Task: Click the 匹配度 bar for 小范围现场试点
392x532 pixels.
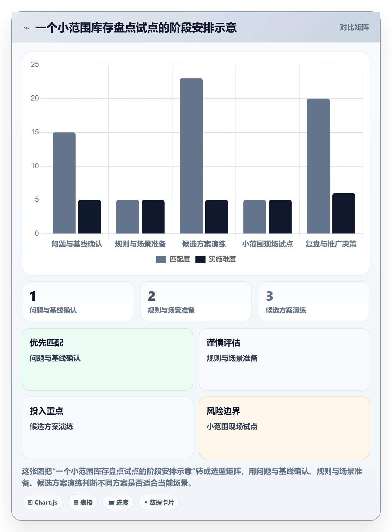Action: 255,217
